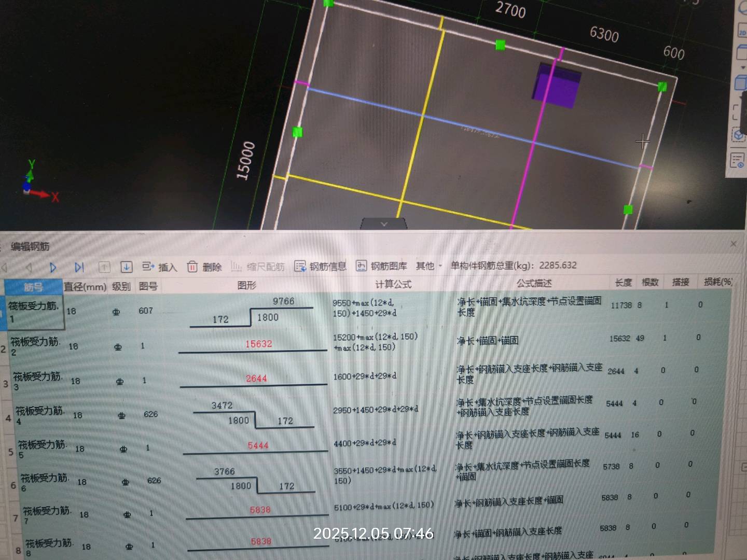Click the 计算公式 column header
The width and height of the screenshot is (747, 560).
tap(393, 284)
